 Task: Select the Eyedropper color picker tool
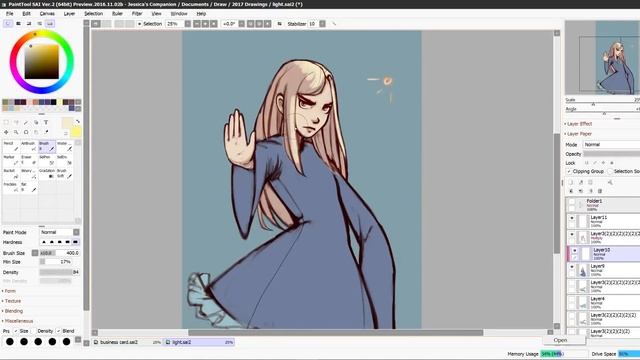pos(46,132)
